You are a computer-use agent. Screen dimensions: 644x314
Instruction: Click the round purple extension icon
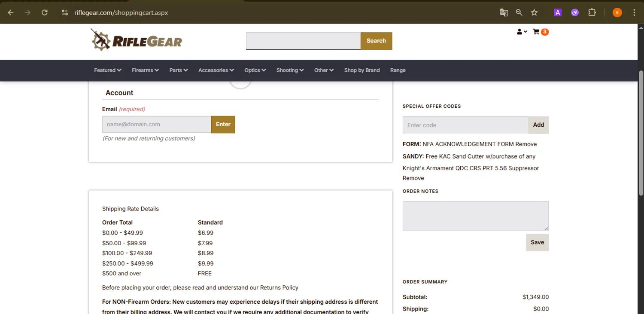coord(575,12)
